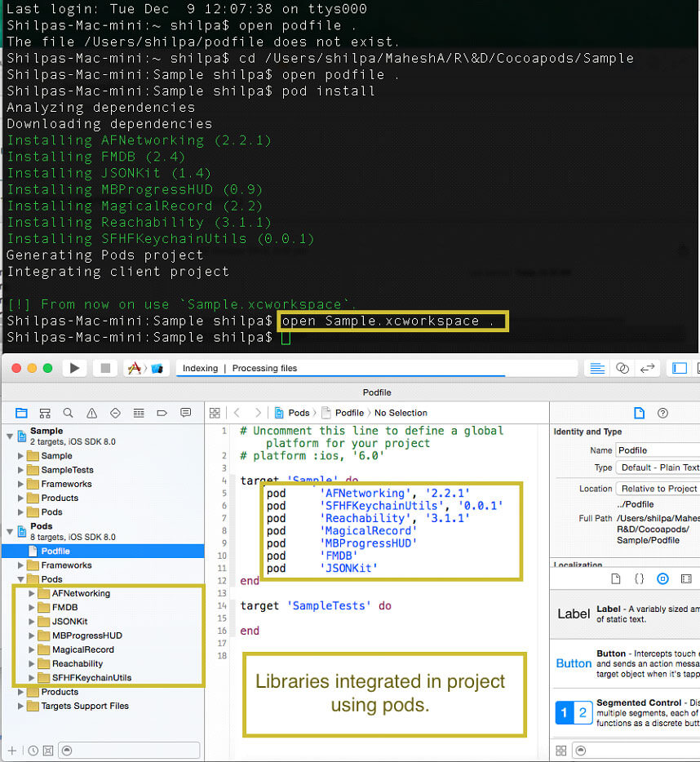Show the Version editor
Image resolution: width=700 pixels, height=762 pixels.
(x=648, y=369)
